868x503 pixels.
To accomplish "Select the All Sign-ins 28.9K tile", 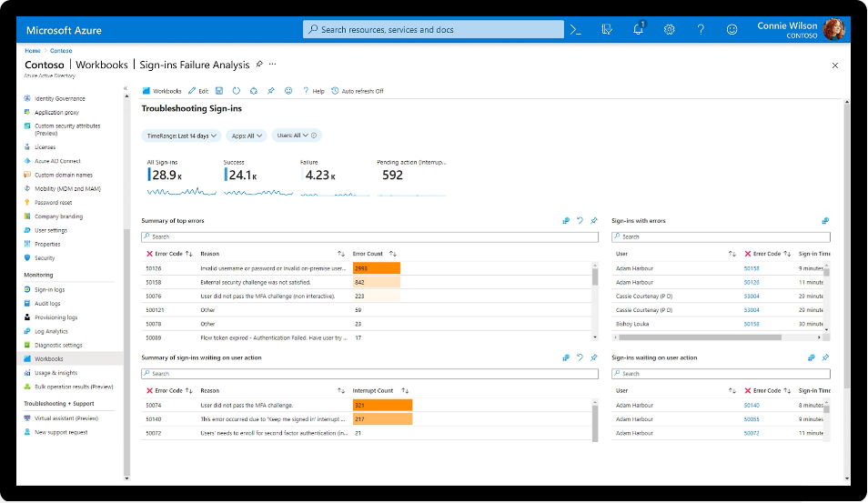I will click(x=181, y=178).
